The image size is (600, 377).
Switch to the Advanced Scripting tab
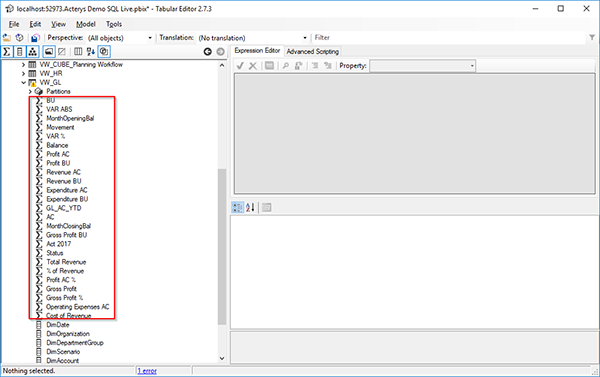pyautogui.click(x=313, y=51)
